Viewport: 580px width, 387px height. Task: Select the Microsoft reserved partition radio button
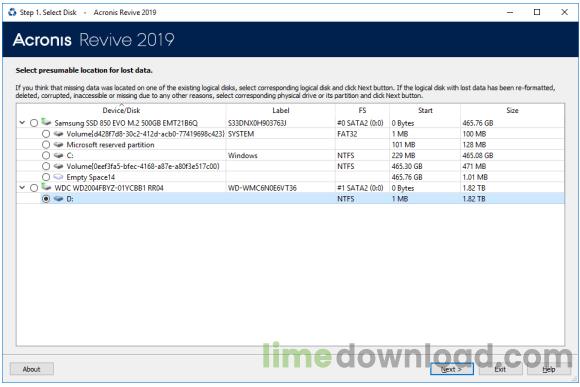46,145
